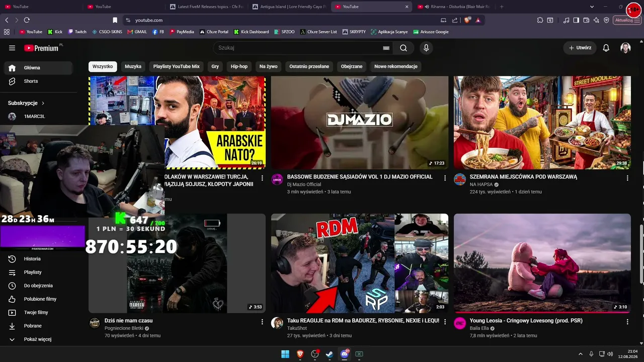This screenshot has width=644, height=362.
Task: Toggle the browser sidebar panel icon
Action: click(577, 20)
